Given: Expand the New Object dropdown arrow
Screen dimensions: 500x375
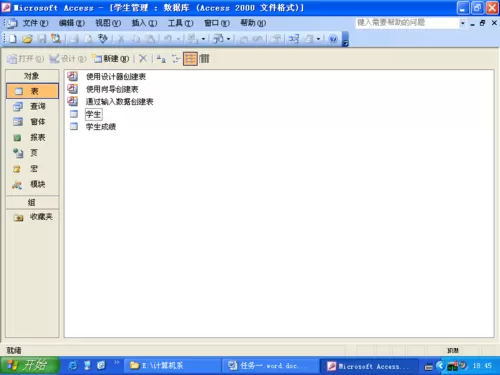Looking at the screenshot, I should pyautogui.click(x=318, y=39).
